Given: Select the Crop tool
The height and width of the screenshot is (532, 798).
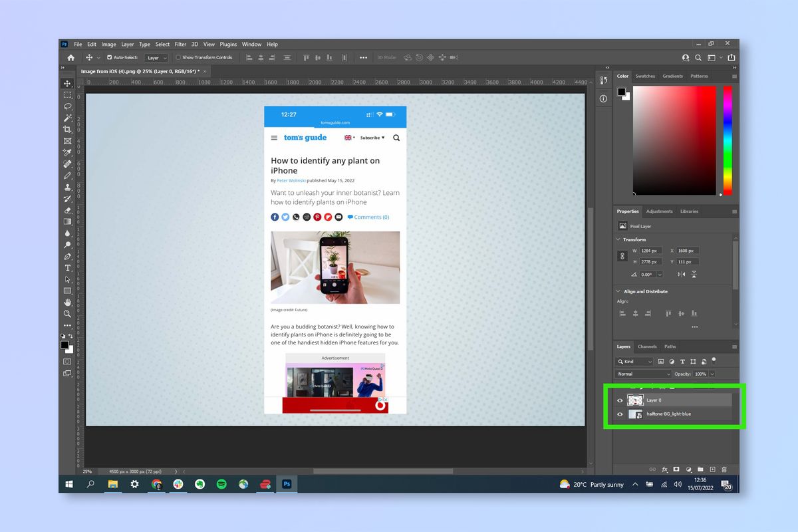Looking at the screenshot, I should 68,130.
